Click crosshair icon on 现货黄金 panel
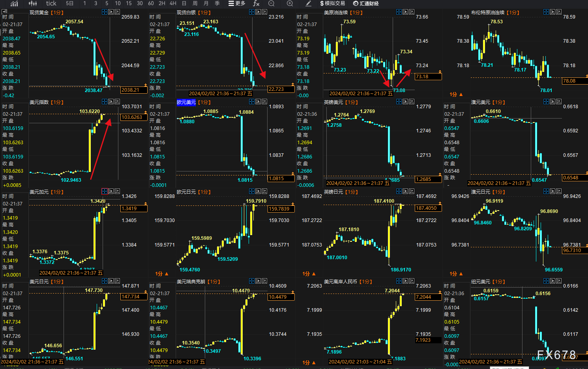This screenshot has height=369, width=588. [104, 12]
